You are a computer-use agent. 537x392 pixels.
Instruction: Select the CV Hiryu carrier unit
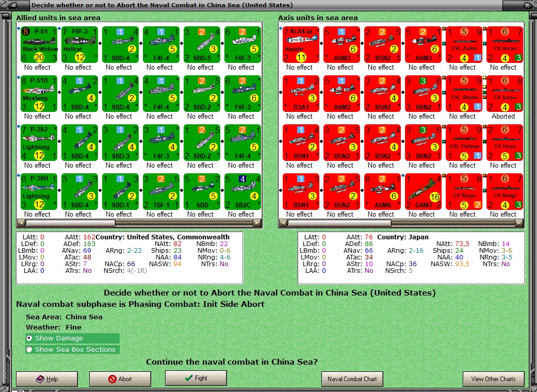[505, 142]
